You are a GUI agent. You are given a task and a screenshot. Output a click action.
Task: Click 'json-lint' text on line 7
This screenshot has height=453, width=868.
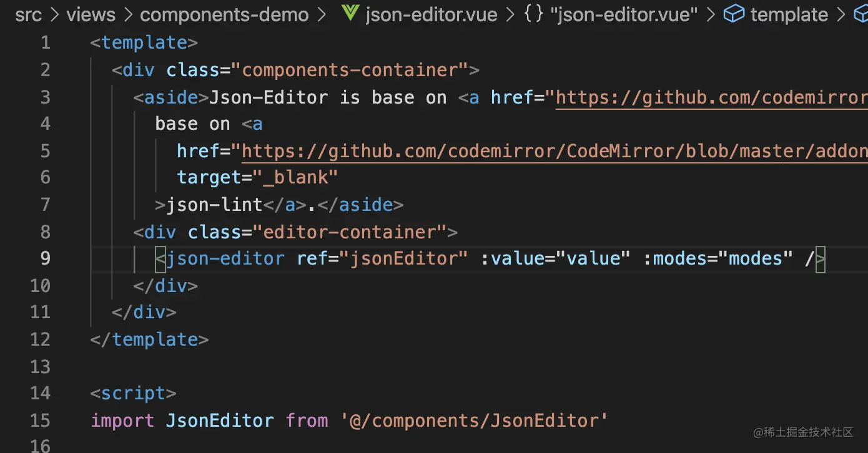click(214, 205)
